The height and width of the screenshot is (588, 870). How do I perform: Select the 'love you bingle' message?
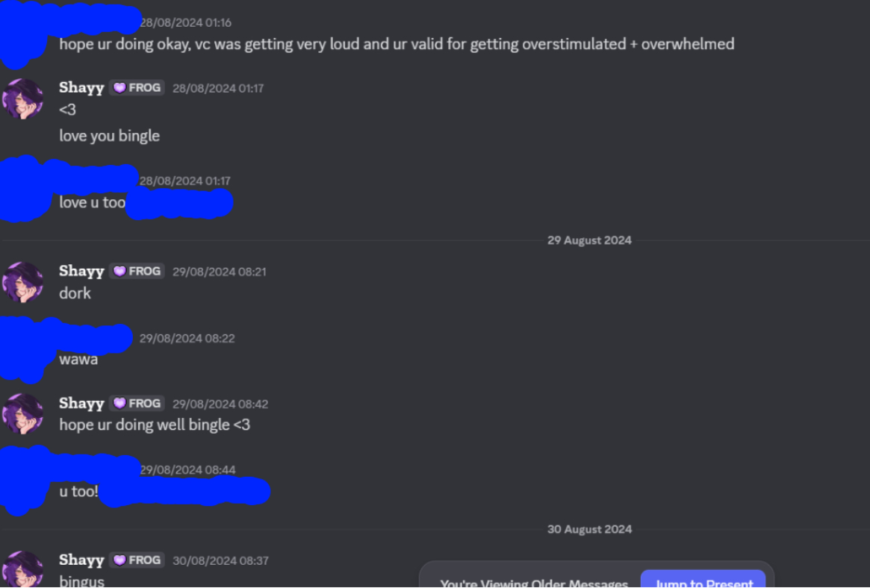[x=109, y=136]
